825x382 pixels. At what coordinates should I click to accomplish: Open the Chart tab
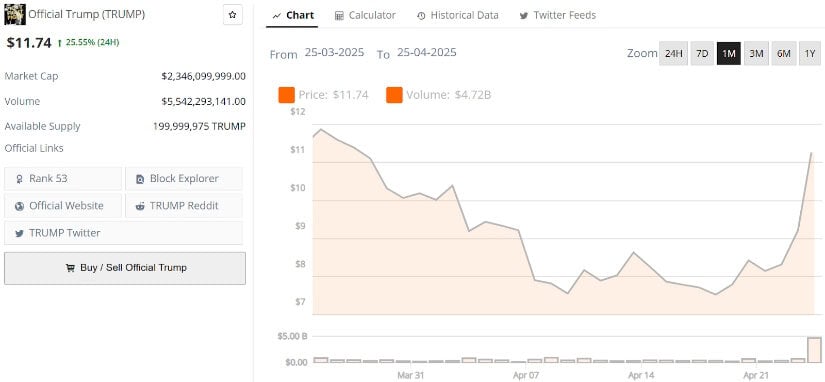[293, 15]
